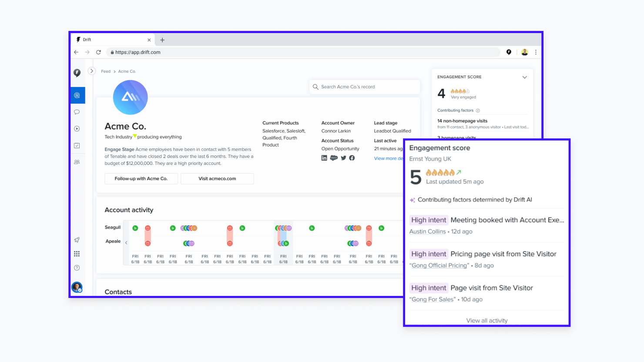Move the activity timeline left with chevron
Screen dimensions: 644x362
[126, 243]
